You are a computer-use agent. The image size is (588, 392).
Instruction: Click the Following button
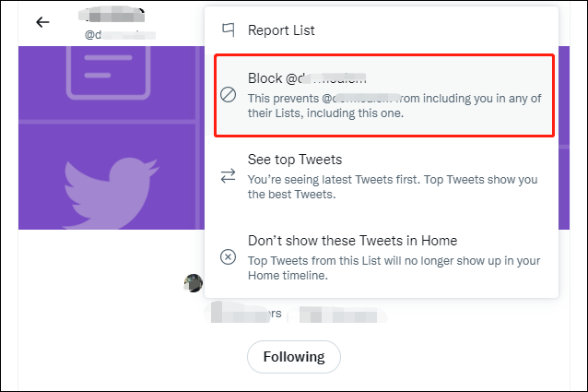pyautogui.click(x=294, y=357)
